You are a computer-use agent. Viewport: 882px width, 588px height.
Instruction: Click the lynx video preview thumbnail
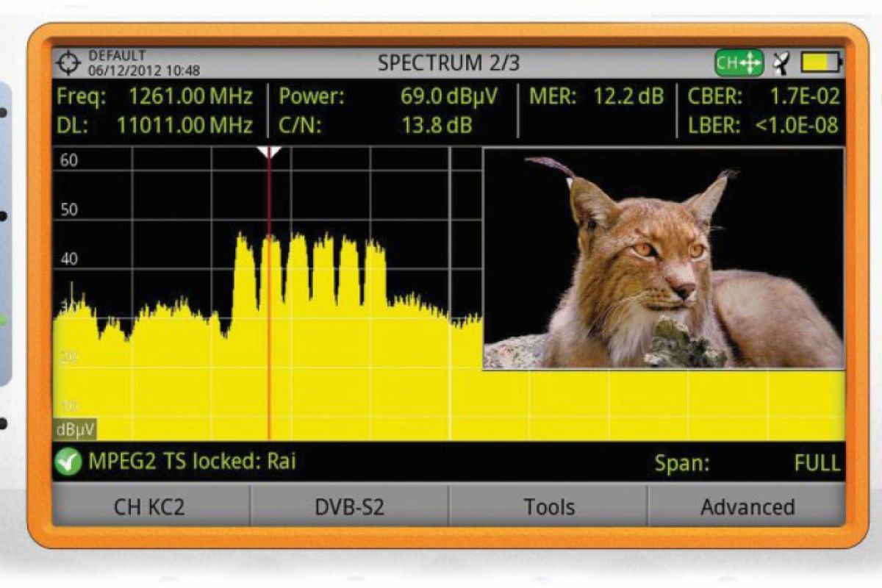[663, 258]
